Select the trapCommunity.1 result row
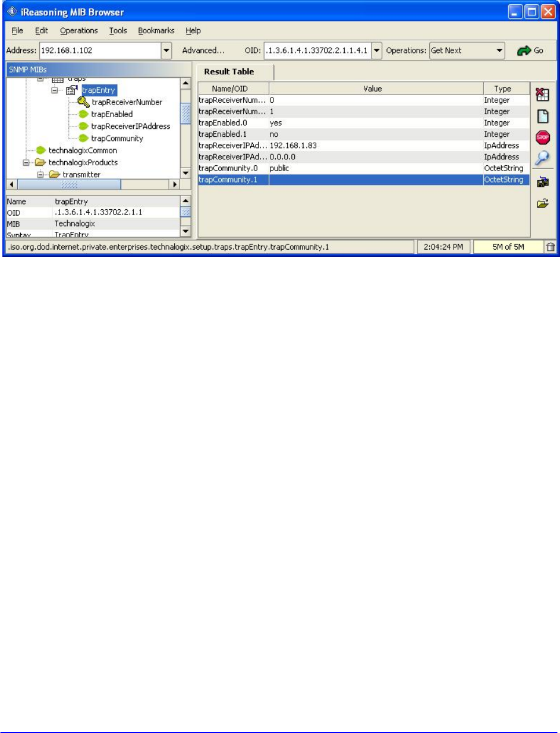Screen dimensions: 560x733 pos(363,180)
